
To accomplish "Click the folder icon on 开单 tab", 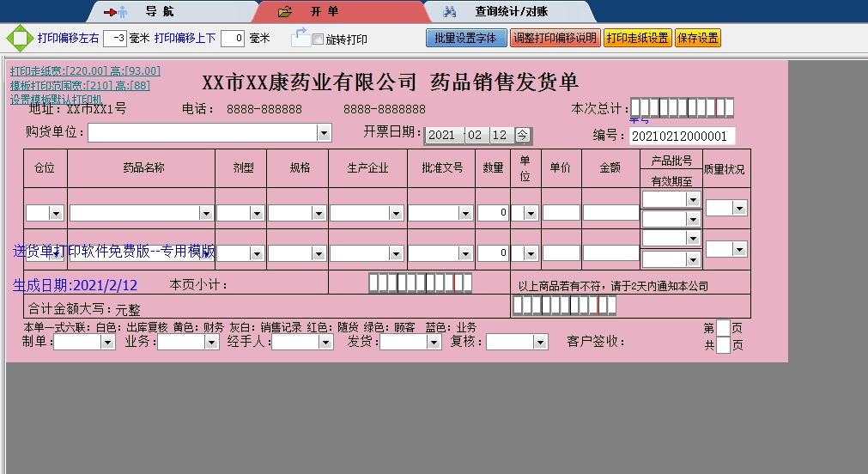I will 285,12.
